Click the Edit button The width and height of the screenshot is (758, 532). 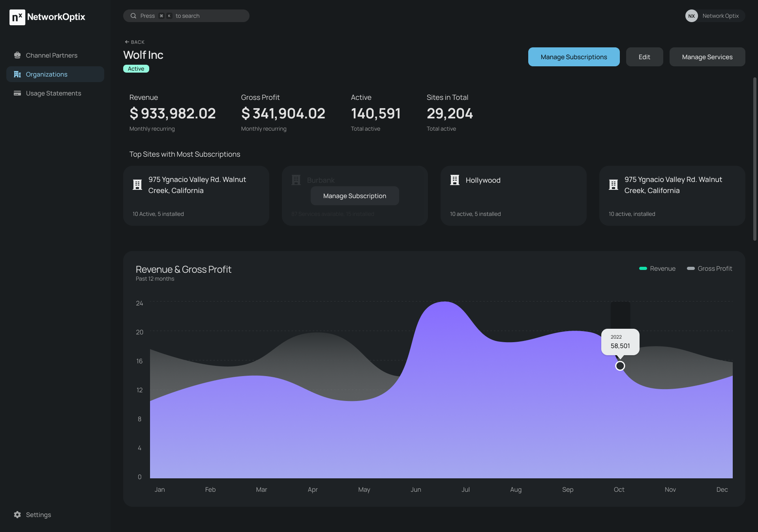coord(644,57)
